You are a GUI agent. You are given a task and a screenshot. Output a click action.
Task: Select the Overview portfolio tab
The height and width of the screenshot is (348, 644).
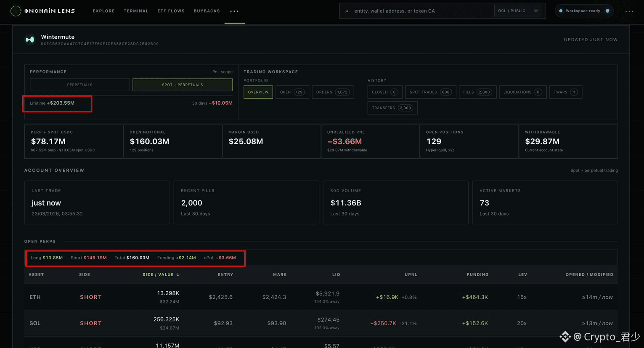pos(258,92)
